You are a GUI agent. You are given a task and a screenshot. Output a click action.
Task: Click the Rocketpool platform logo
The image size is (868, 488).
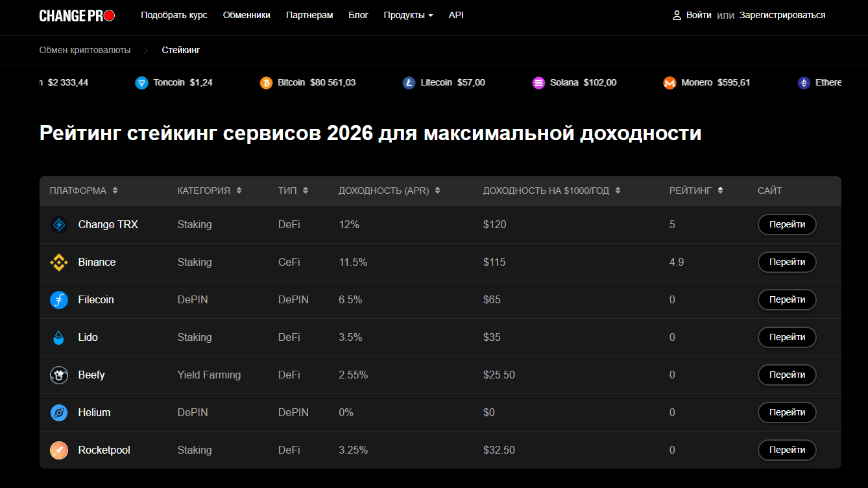click(x=59, y=450)
